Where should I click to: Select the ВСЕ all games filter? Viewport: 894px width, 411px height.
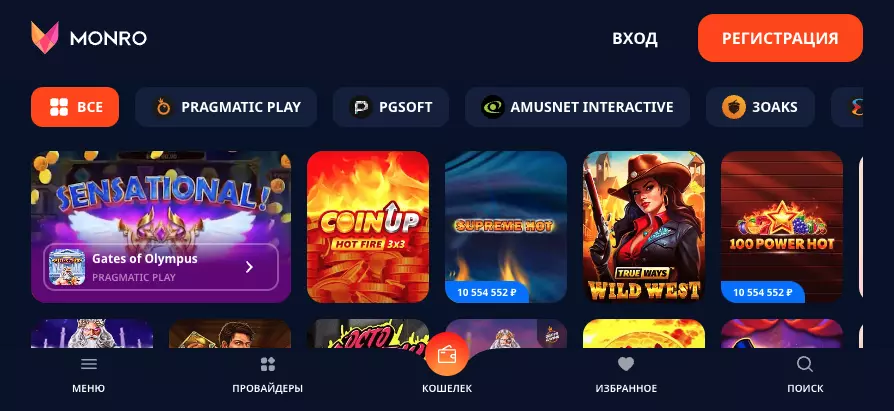coord(75,107)
